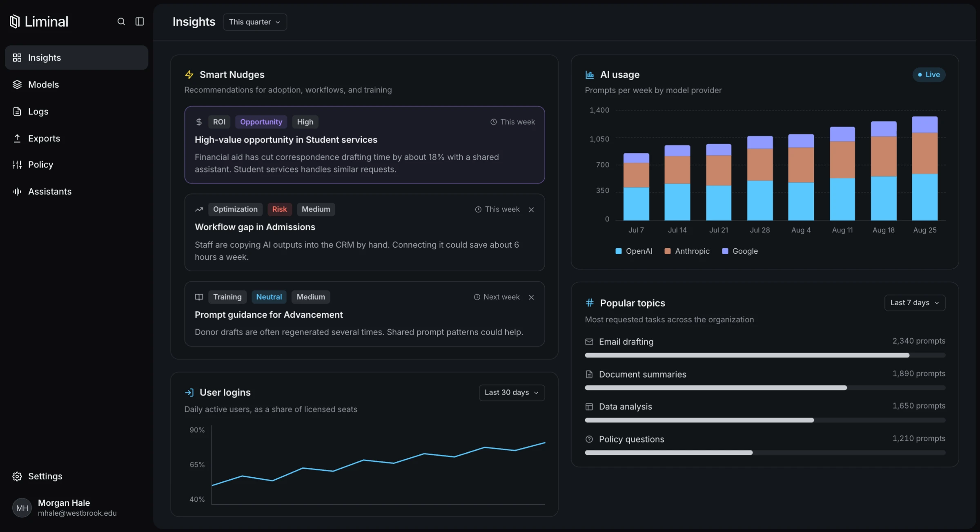The image size is (980, 532).
Task: Open Settings in the sidebar
Action: tap(76, 476)
